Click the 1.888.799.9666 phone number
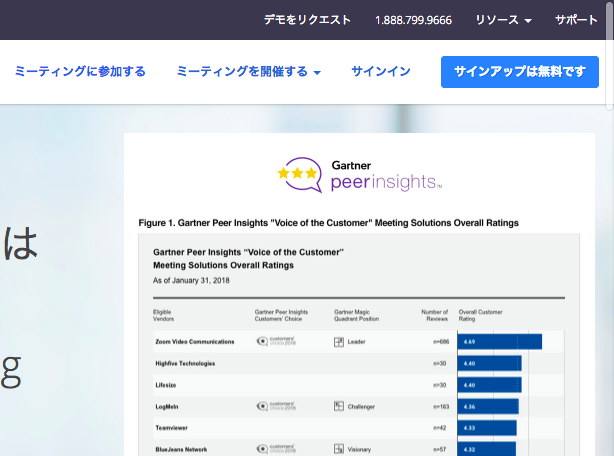Viewport: 614px width, 456px height. (413, 20)
